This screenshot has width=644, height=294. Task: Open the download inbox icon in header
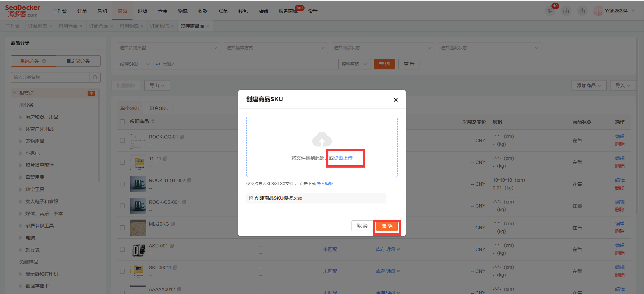point(566,11)
